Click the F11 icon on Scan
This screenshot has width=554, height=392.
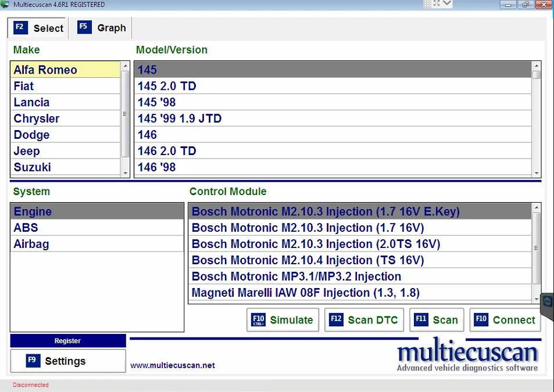(x=421, y=319)
